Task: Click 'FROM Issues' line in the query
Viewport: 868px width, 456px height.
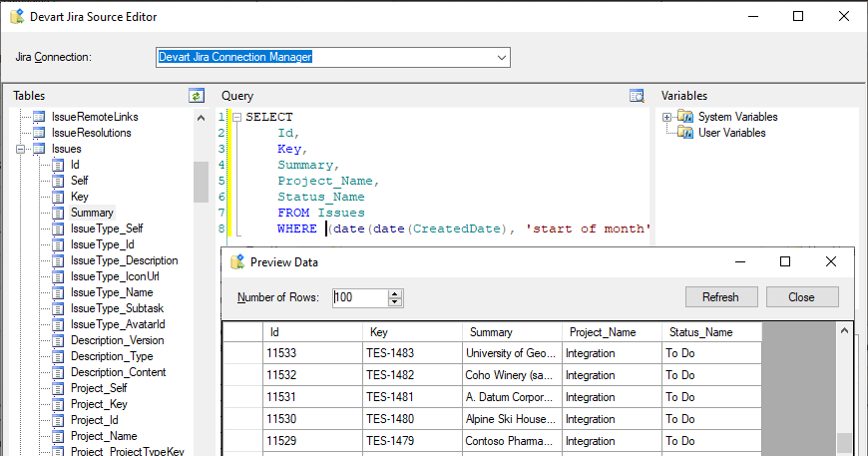Action: tap(321, 214)
